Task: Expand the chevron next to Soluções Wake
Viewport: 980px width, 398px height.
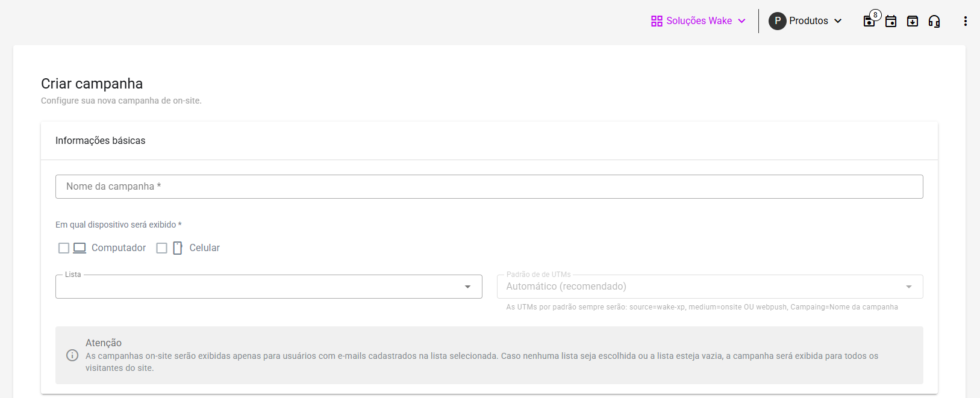Action: [x=741, y=21]
